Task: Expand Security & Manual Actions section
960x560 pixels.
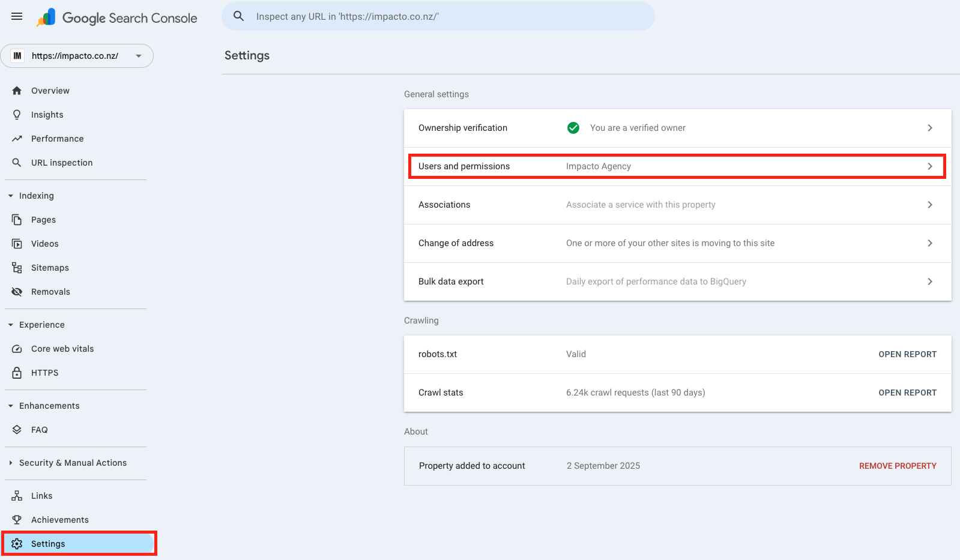Action: tap(11, 463)
